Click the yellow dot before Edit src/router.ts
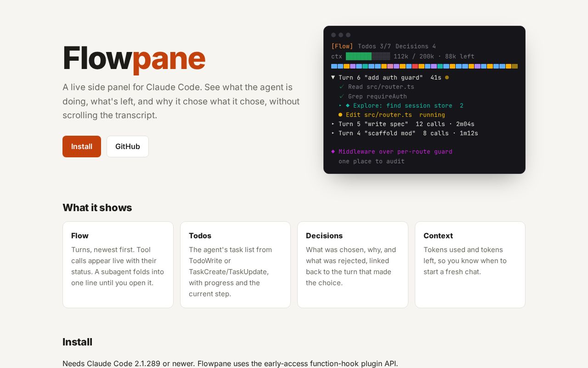Screen dimensions: 588x368 [340, 115]
